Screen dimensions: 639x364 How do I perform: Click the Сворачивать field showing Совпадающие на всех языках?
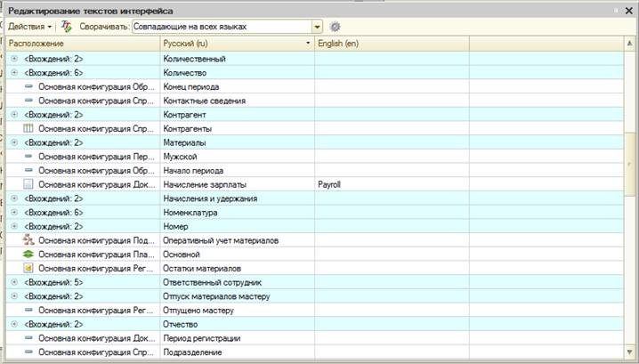[x=222, y=27]
